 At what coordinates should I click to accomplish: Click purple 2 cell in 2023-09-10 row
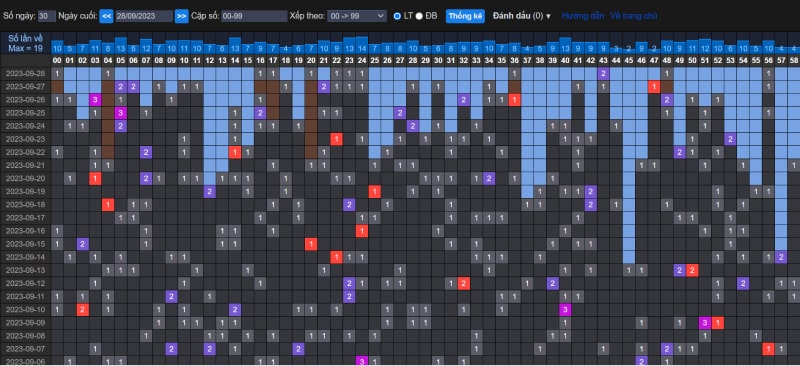[235, 310]
